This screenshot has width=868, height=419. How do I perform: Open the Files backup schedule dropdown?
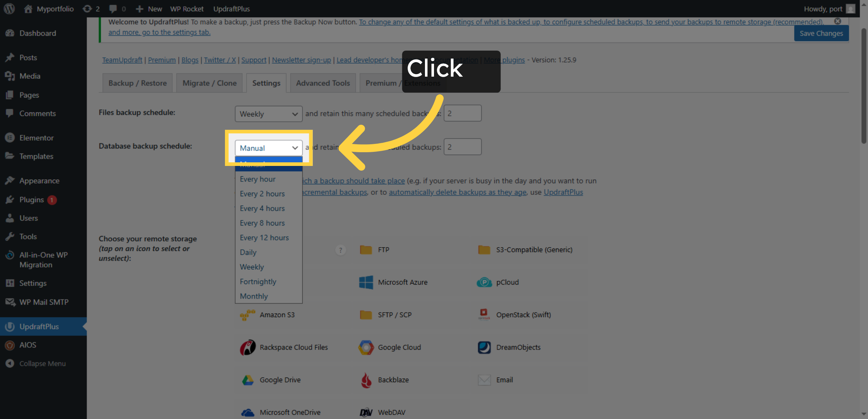pos(268,114)
